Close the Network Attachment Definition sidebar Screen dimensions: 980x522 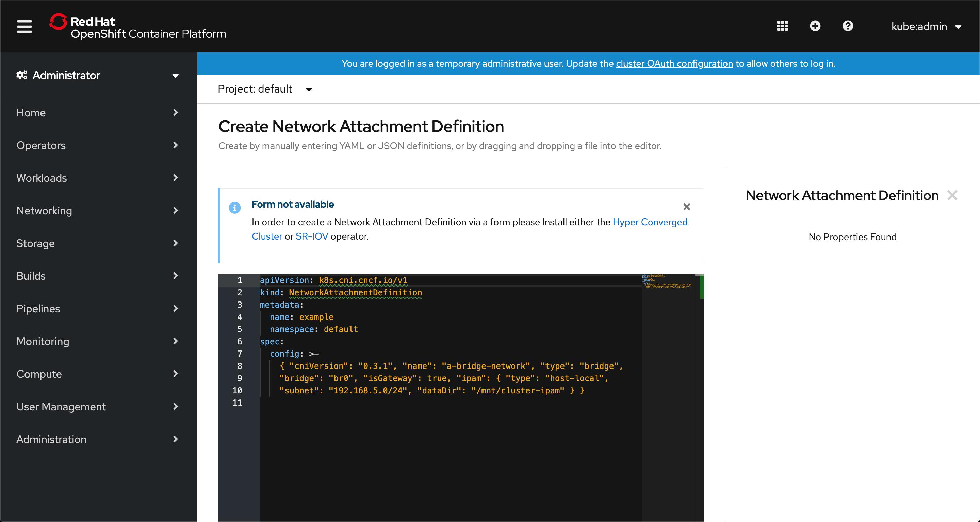[952, 195]
